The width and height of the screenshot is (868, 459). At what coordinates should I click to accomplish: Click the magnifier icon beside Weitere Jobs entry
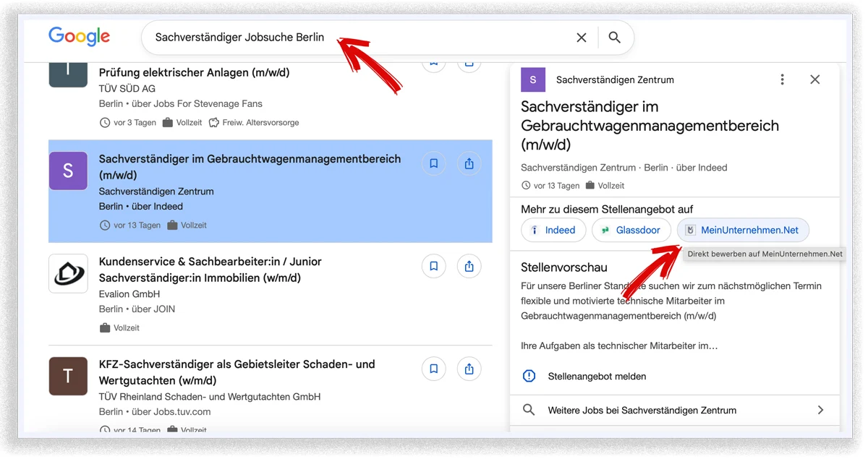(x=529, y=410)
